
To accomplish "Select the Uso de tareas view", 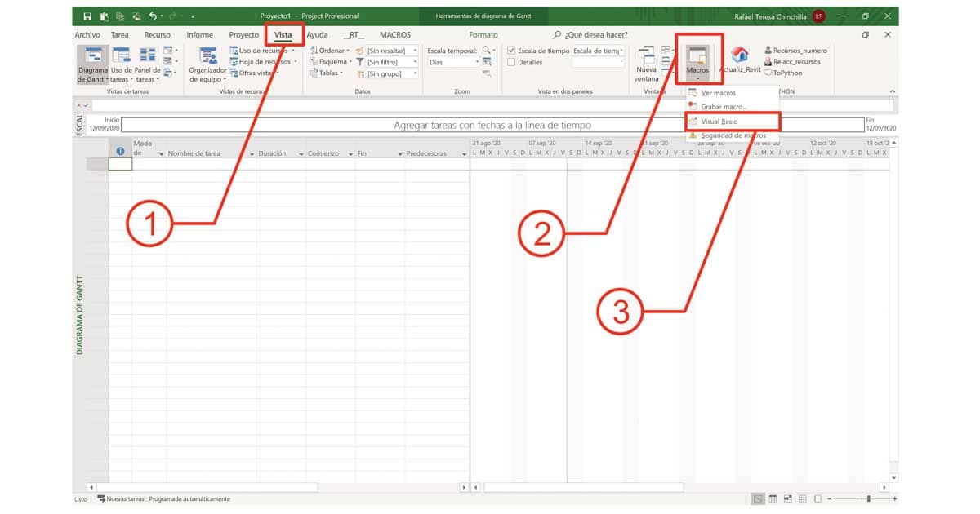I will pyautogui.click(x=122, y=64).
